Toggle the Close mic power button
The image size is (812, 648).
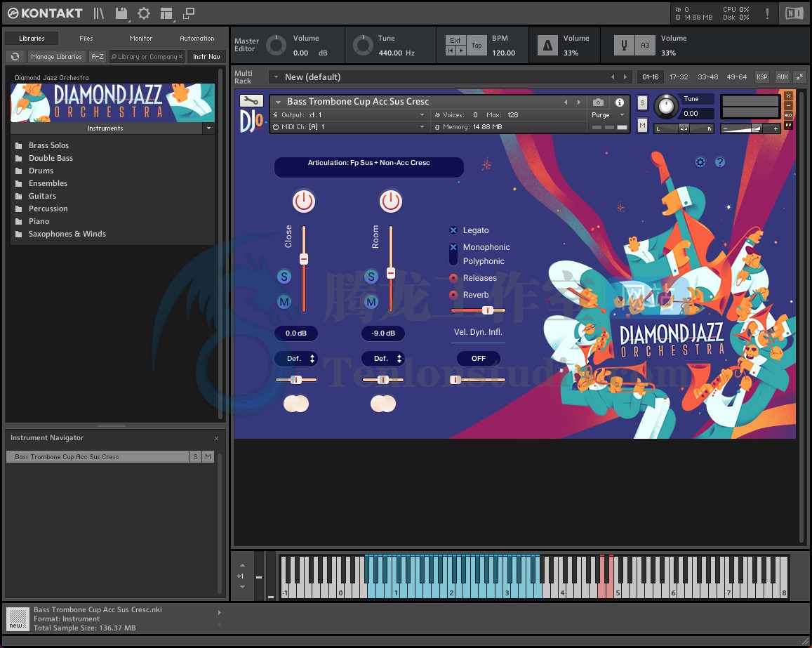pyautogui.click(x=304, y=201)
